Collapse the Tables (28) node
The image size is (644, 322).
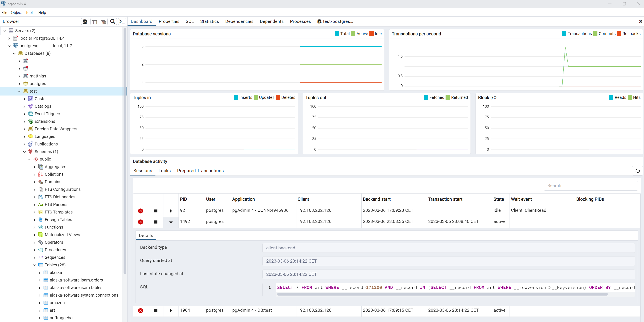[x=34, y=265]
